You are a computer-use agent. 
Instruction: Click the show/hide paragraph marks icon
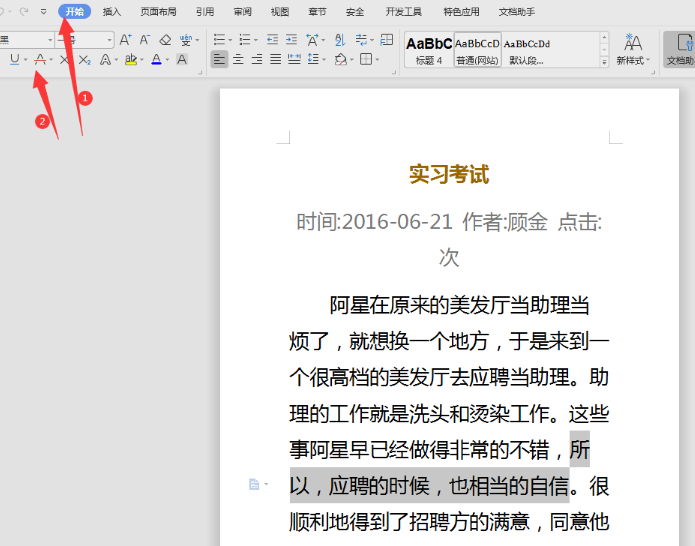[361, 40]
